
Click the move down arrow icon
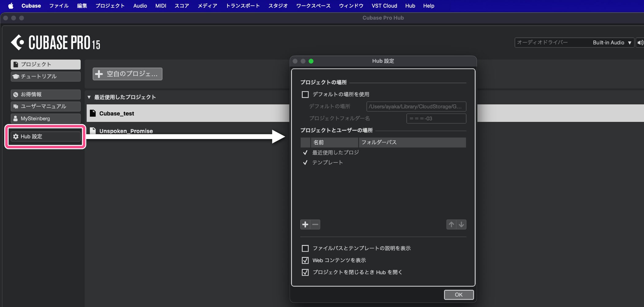tap(461, 224)
